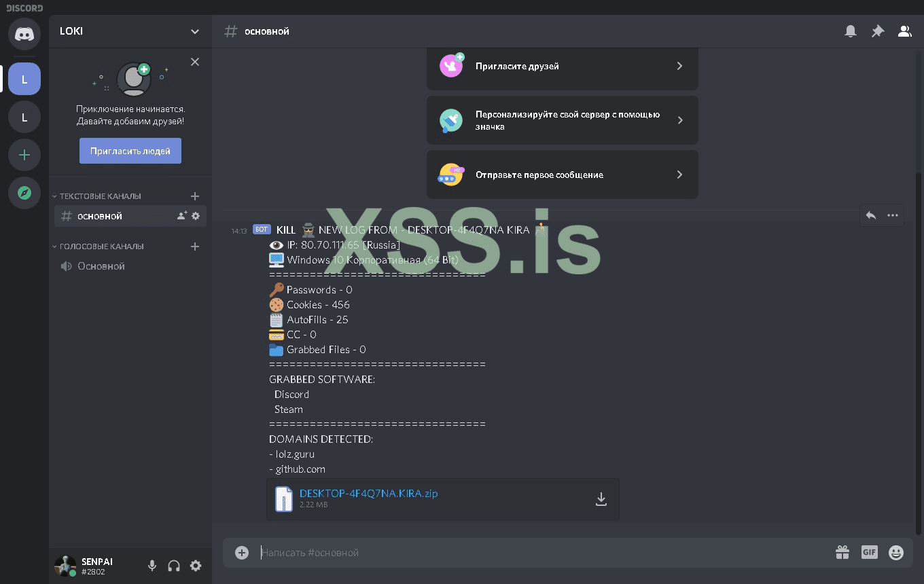Create invite for основной channel
This screenshot has height=584, width=924.
[182, 216]
